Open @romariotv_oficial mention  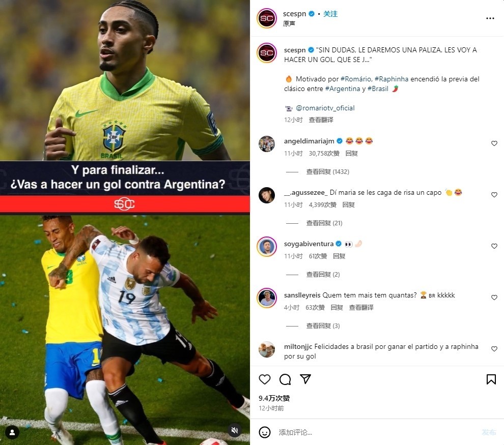pos(325,108)
